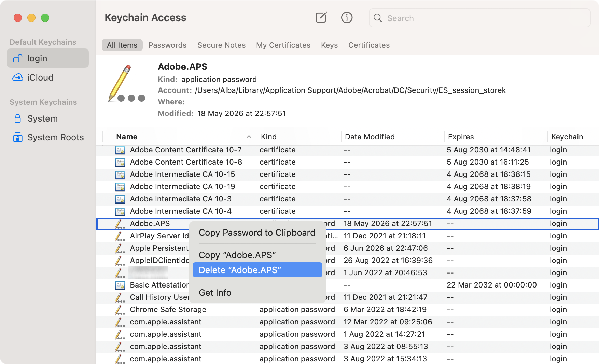
Task: Open the Secure Notes tab
Action: [221, 45]
